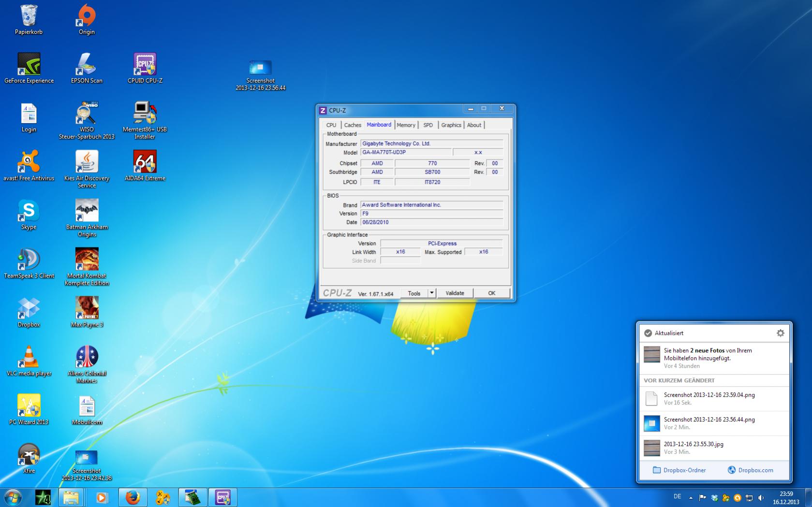The width and height of the screenshot is (812, 507).
Task: Click the DE input language indicator
Action: (678, 497)
